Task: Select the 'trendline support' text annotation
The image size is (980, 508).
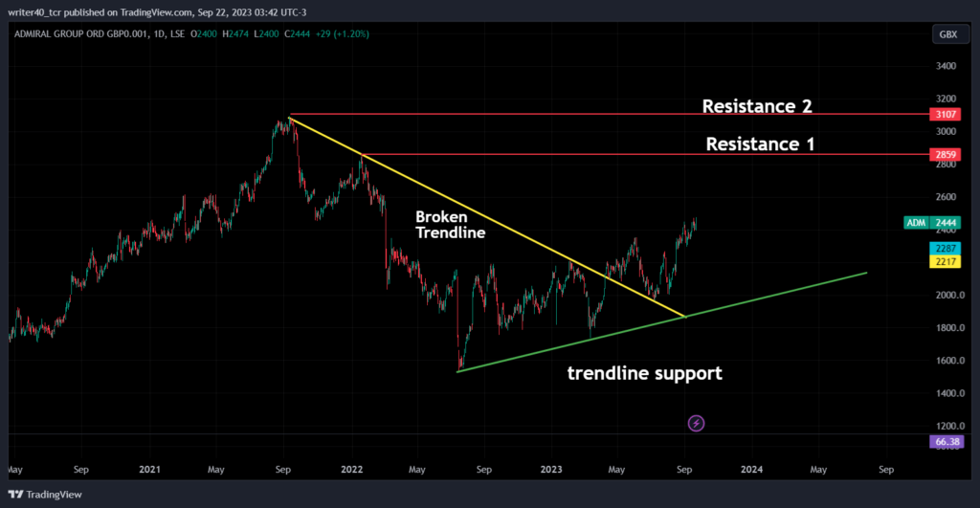Action: pyautogui.click(x=644, y=374)
